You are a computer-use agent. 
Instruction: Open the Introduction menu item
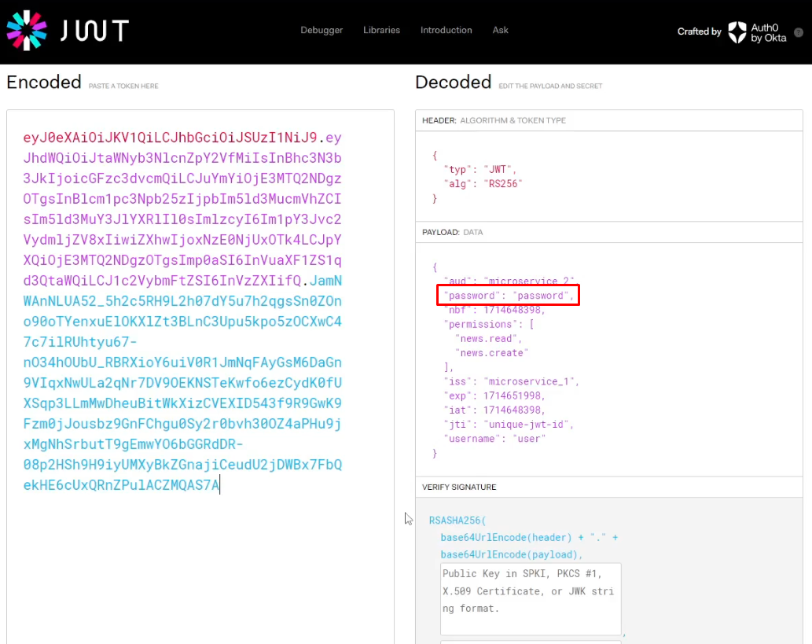coord(446,30)
